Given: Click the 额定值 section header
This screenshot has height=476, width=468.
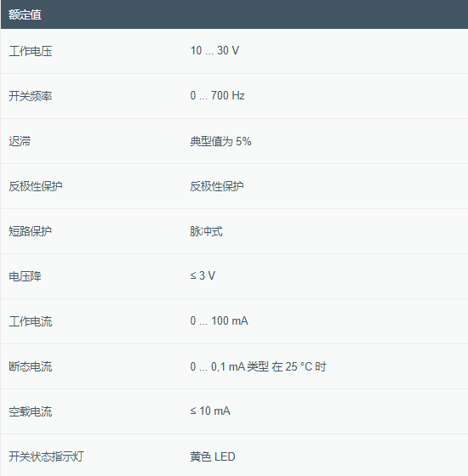Looking at the screenshot, I should pos(25,14).
